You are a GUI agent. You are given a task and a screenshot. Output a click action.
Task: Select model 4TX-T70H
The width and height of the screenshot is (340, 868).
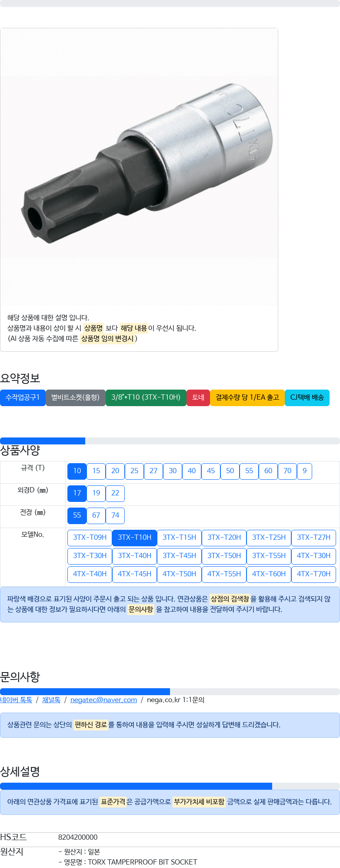313,574
